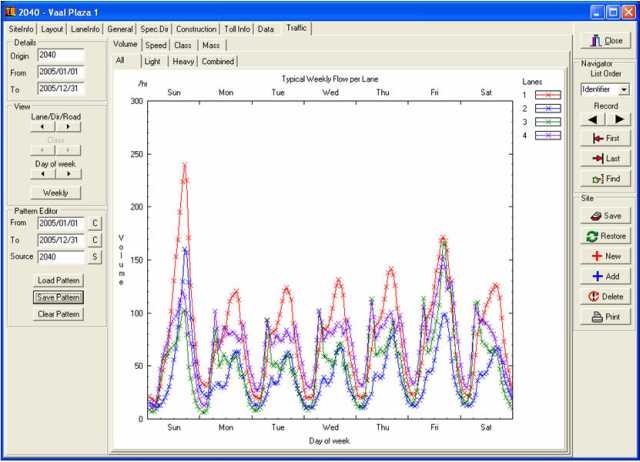Image resolution: width=640 pixels, height=462 pixels.
Task: Step Day of week forward
Action: coord(68,174)
